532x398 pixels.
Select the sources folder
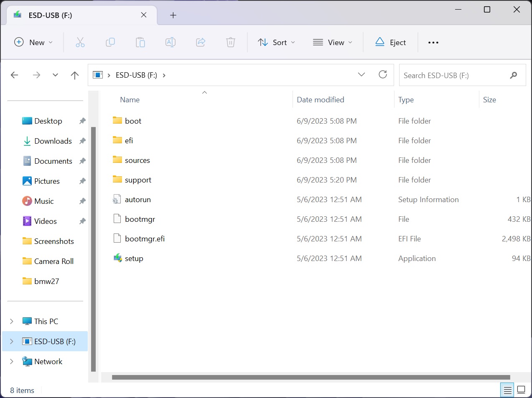137,160
